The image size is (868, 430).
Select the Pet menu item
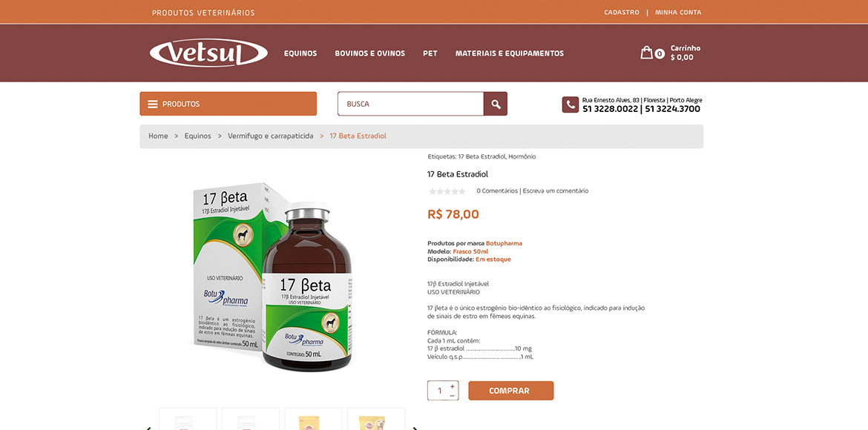430,53
